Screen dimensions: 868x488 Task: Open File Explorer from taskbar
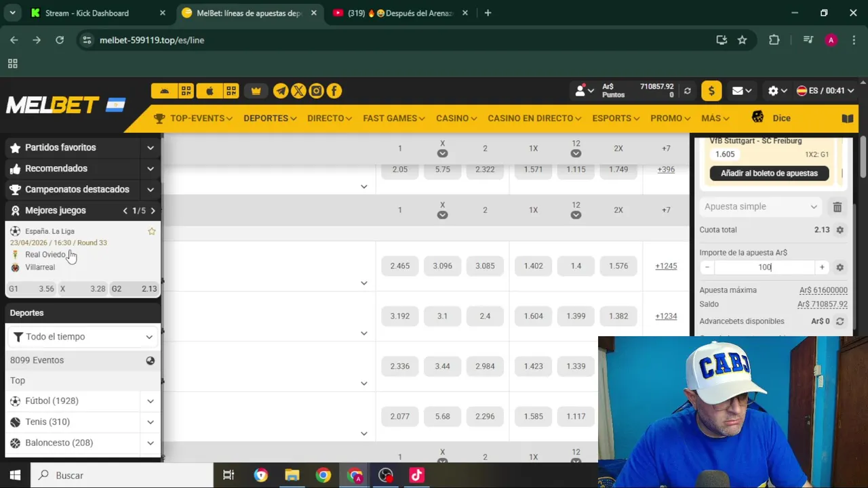coord(292,475)
